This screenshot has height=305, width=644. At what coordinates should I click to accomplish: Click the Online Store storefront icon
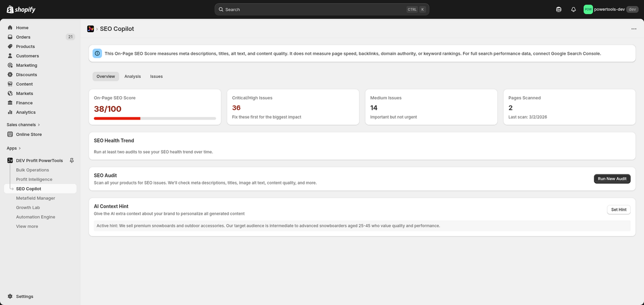[x=10, y=134]
